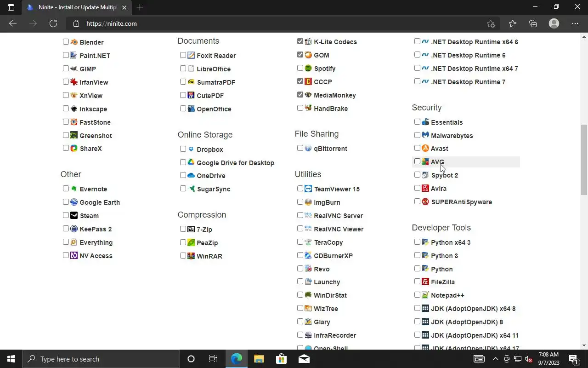Uncheck the K-Lite Codecs checkbox
The image size is (588, 368).
(300, 41)
